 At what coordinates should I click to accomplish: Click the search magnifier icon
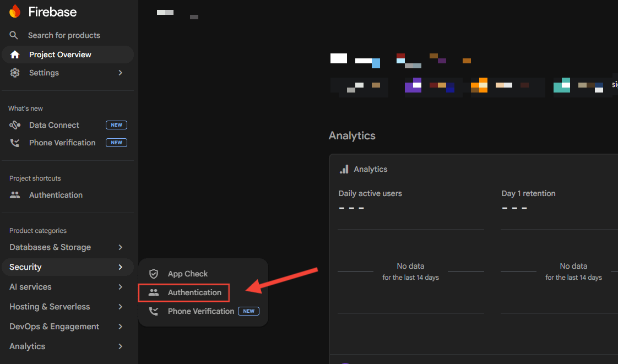pyautogui.click(x=14, y=35)
